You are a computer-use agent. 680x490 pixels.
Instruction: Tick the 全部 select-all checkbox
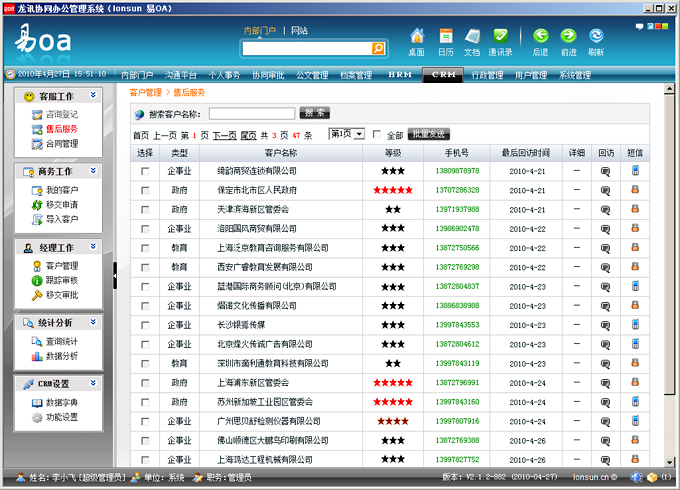377,134
